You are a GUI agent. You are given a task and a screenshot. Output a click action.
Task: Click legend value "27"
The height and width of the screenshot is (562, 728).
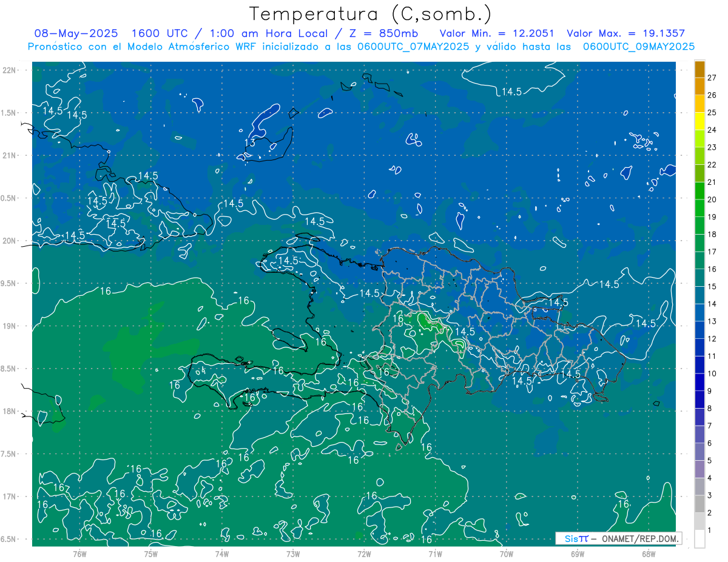(x=712, y=78)
